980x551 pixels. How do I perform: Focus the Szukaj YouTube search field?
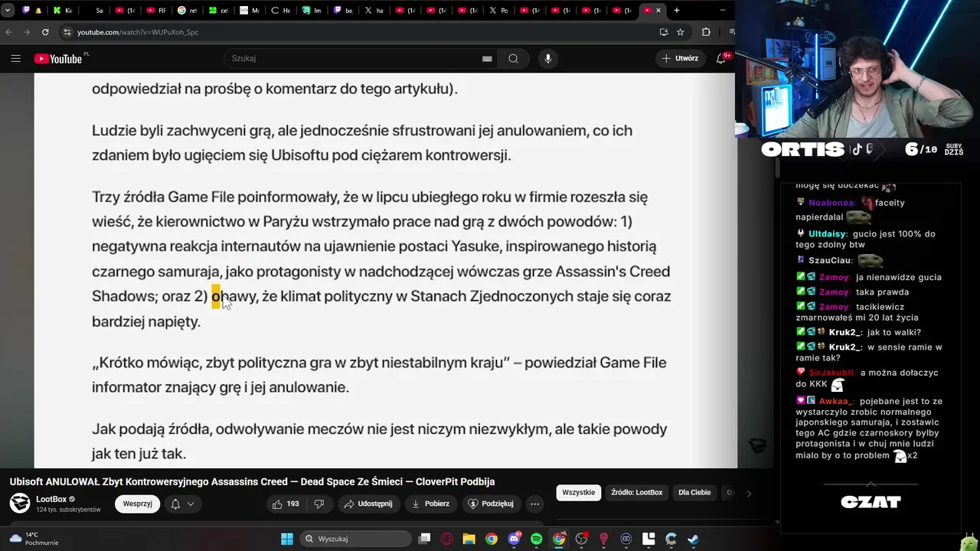(x=352, y=58)
